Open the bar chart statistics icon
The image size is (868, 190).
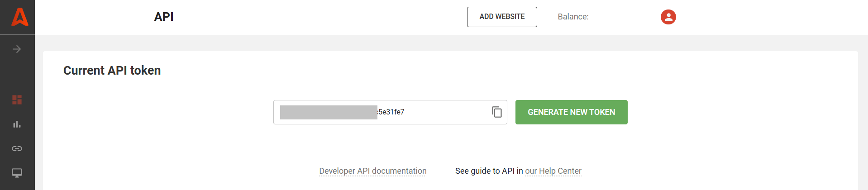[x=17, y=124]
